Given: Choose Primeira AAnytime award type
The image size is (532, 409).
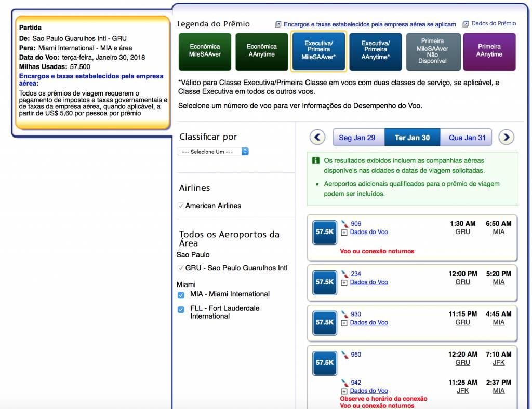Looking at the screenshot, I should pyautogui.click(x=489, y=51).
